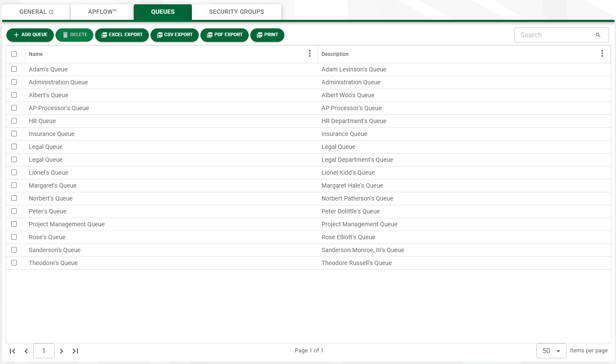Click Albert Woo's Queue description
Viewport: 616px width, 364px height.
[x=348, y=95]
